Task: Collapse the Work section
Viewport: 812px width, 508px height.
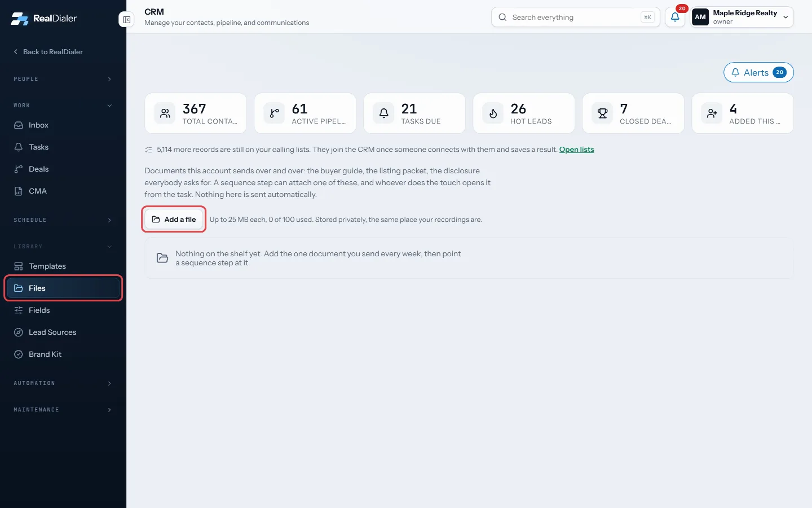Action: (63, 106)
